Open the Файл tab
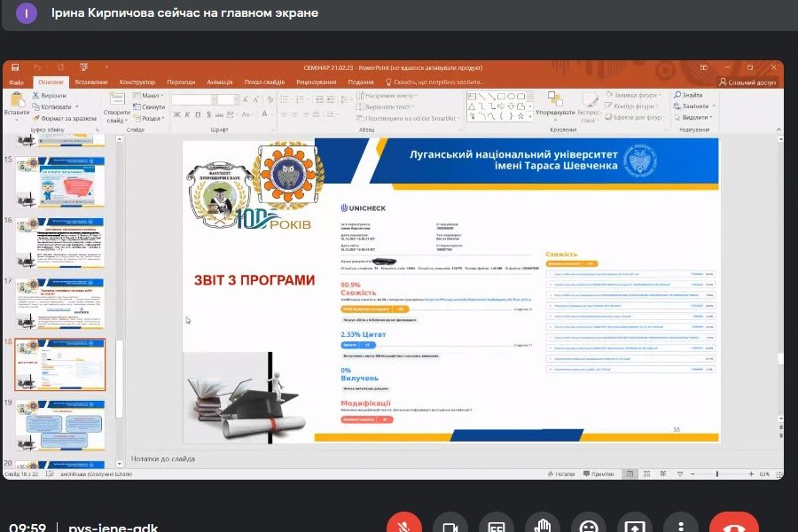 click(16, 82)
